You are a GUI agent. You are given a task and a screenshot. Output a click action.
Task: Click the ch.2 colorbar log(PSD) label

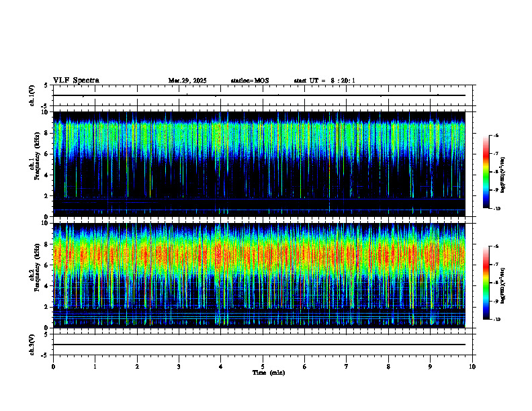503,286
